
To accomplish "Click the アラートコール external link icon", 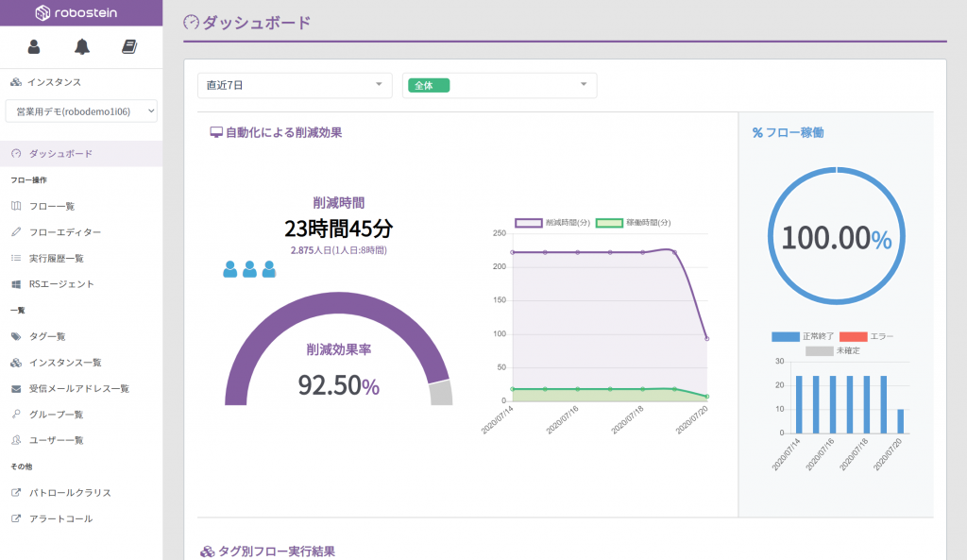I will tap(16, 518).
